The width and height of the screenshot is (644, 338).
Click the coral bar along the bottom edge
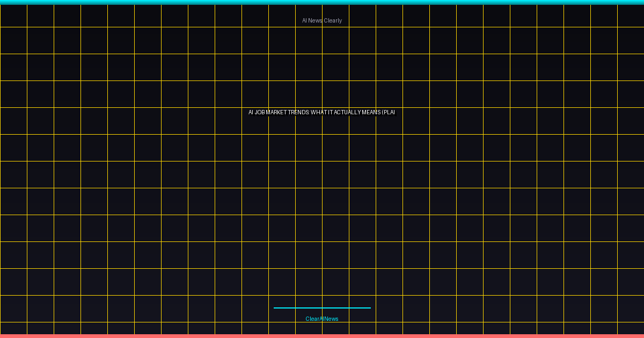[322, 336]
